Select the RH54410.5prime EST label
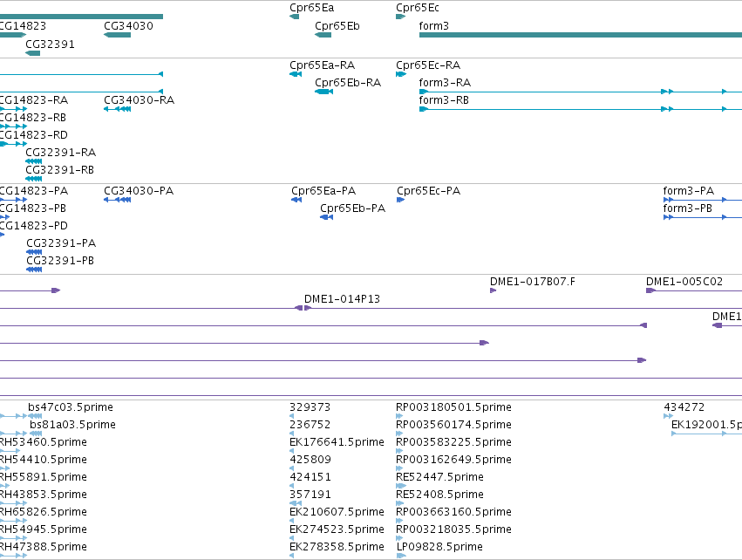 point(44,460)
